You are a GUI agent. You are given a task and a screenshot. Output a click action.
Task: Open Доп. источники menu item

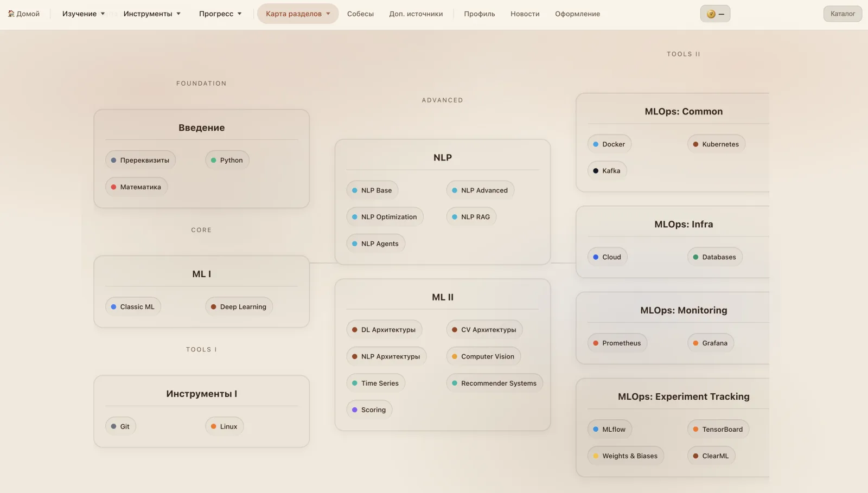click(x=416, y=14)
